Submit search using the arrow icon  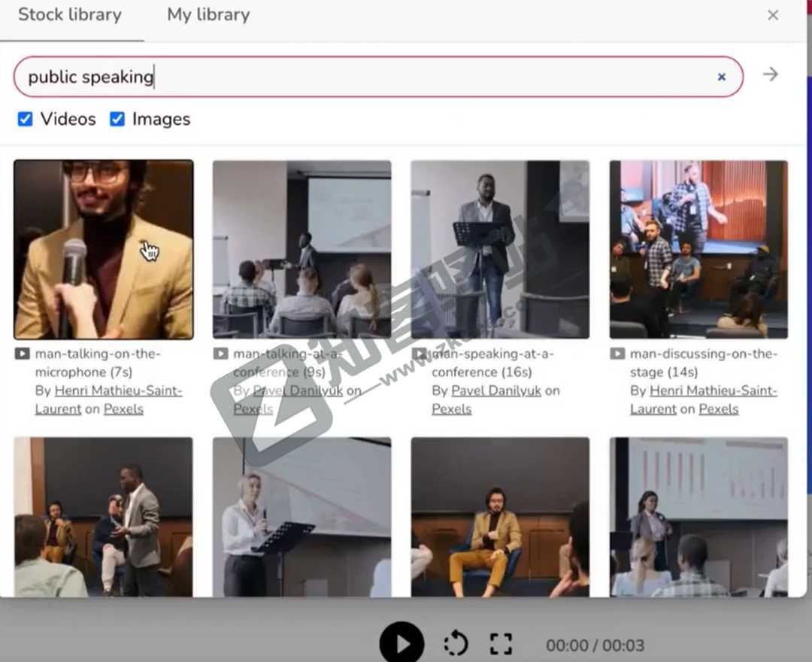(x=771, y=74)
